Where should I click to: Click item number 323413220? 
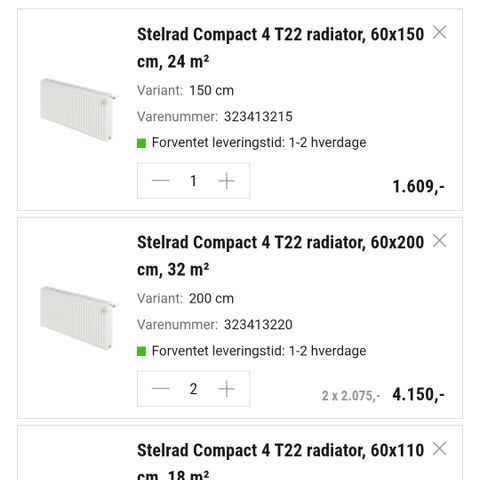tap(258, 325)
